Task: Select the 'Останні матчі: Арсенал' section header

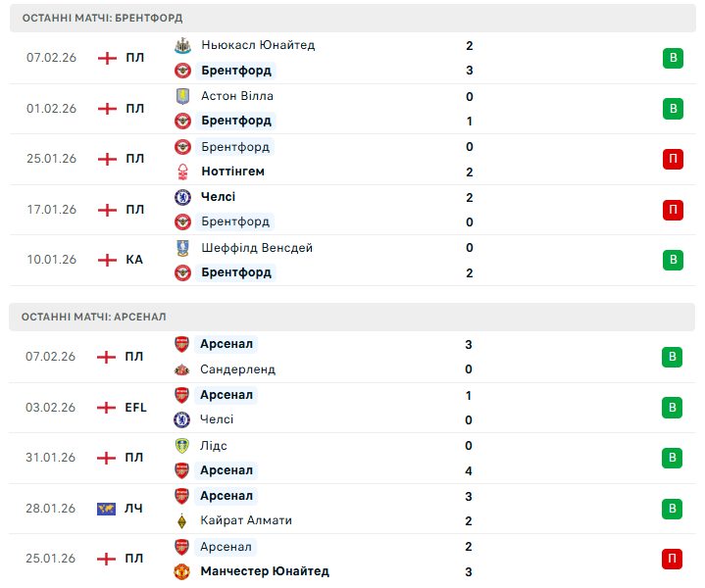Action: [x=94, y=317]
